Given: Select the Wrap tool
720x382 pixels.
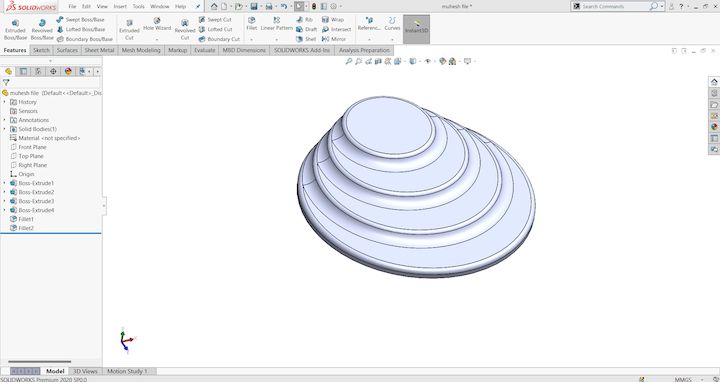Looking at the screenshot, I should point(332,20).
